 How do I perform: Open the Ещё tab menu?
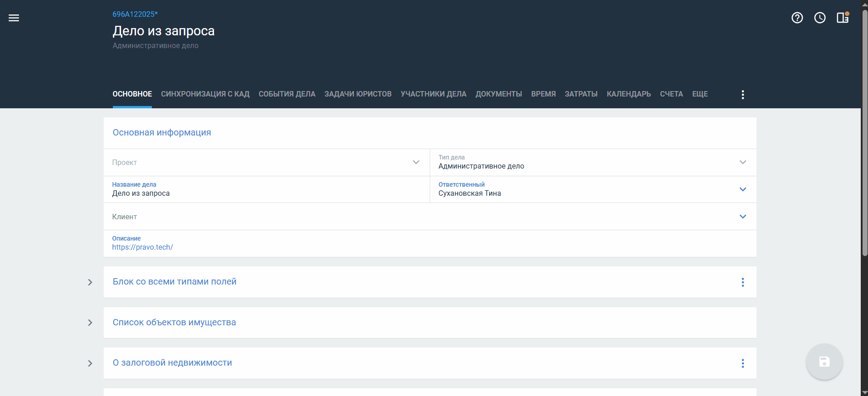[x=699, y=94]
